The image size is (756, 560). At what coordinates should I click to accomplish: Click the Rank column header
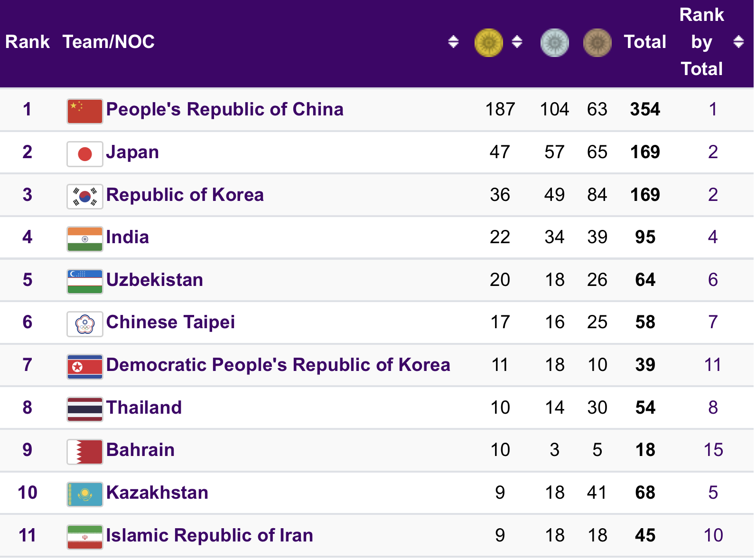27,42
